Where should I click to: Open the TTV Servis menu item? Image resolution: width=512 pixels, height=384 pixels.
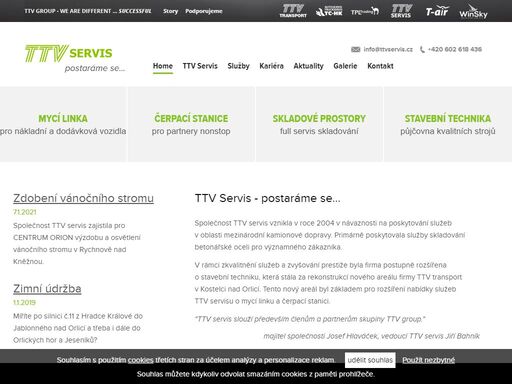point(200,66)
